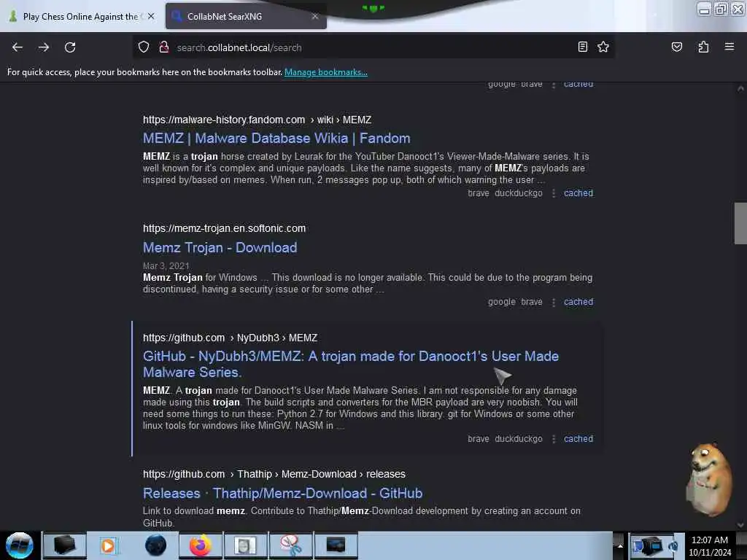Open the dark globe browser taskbar icon

click(x=155, y=545)
